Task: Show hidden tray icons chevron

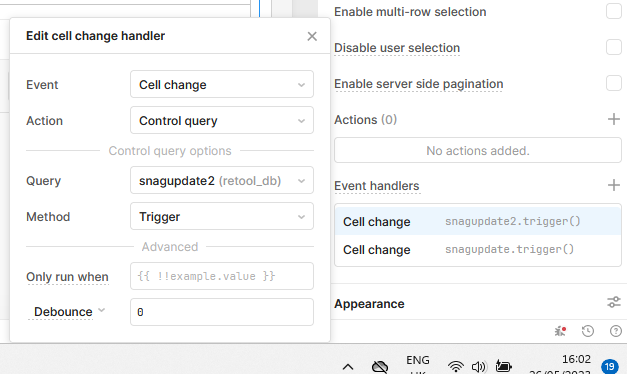Action: (348, 366)
